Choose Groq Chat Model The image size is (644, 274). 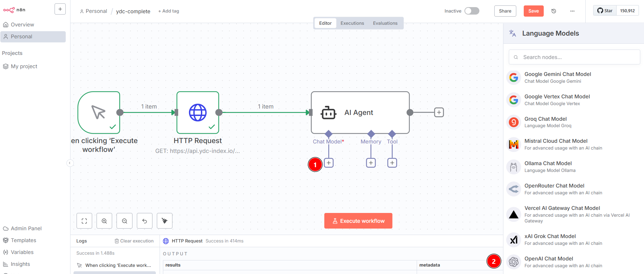[x=574, y=122]
